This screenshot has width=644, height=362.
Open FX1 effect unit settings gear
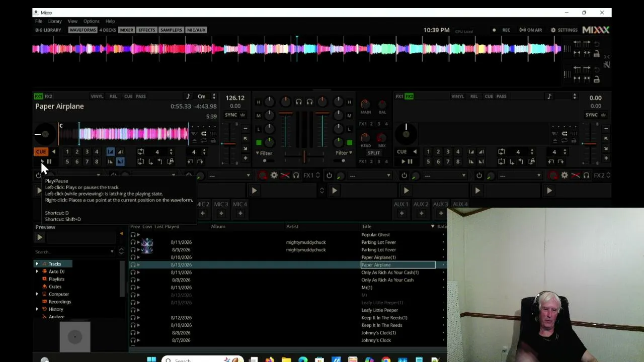274,175
